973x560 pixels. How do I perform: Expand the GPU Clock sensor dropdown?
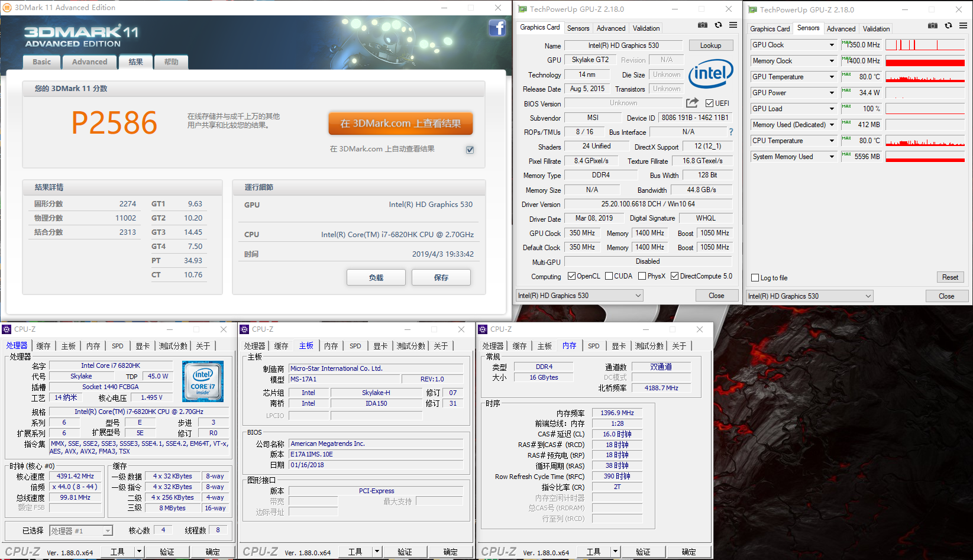click(x=832, y=45)
